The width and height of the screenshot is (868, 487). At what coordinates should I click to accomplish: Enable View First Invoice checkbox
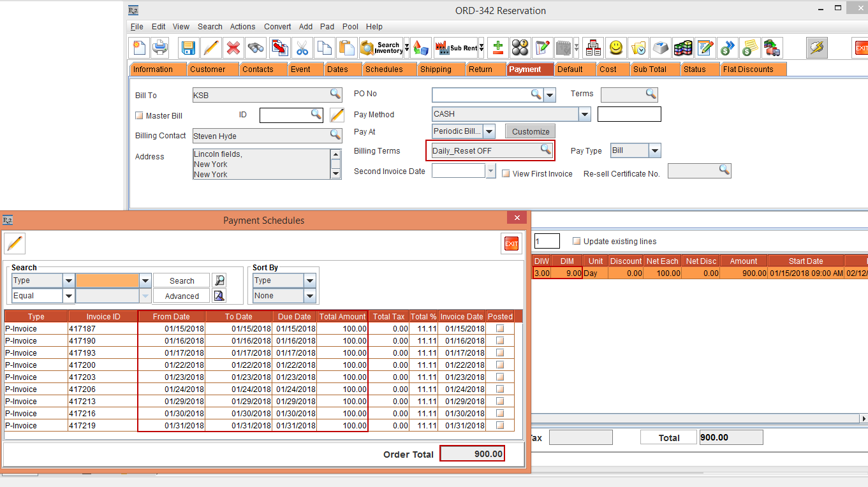(506, 173)
